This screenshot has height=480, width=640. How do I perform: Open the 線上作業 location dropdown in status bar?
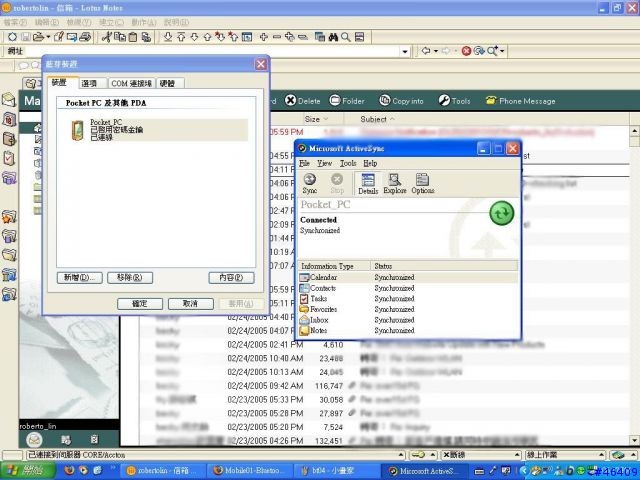tap(601, 455)
